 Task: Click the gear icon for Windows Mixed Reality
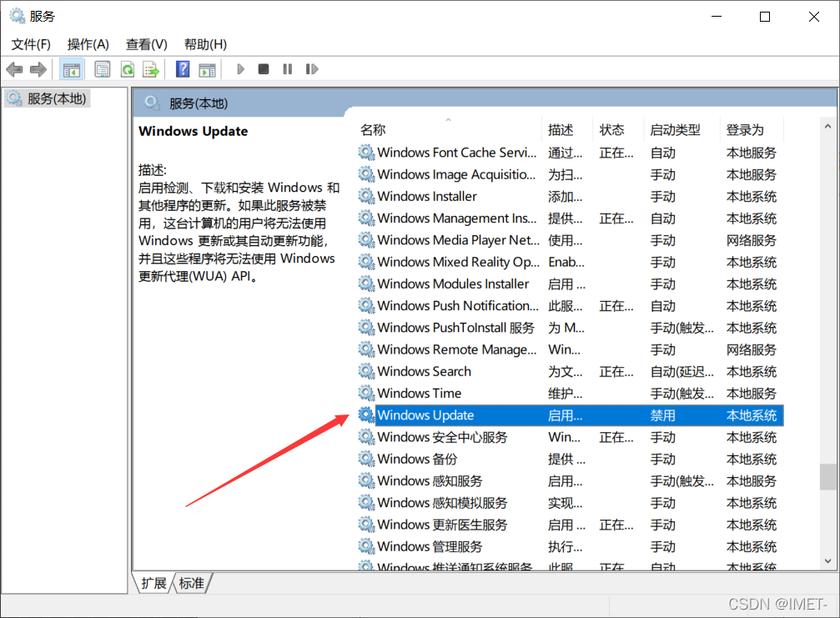tap(366, 262)
